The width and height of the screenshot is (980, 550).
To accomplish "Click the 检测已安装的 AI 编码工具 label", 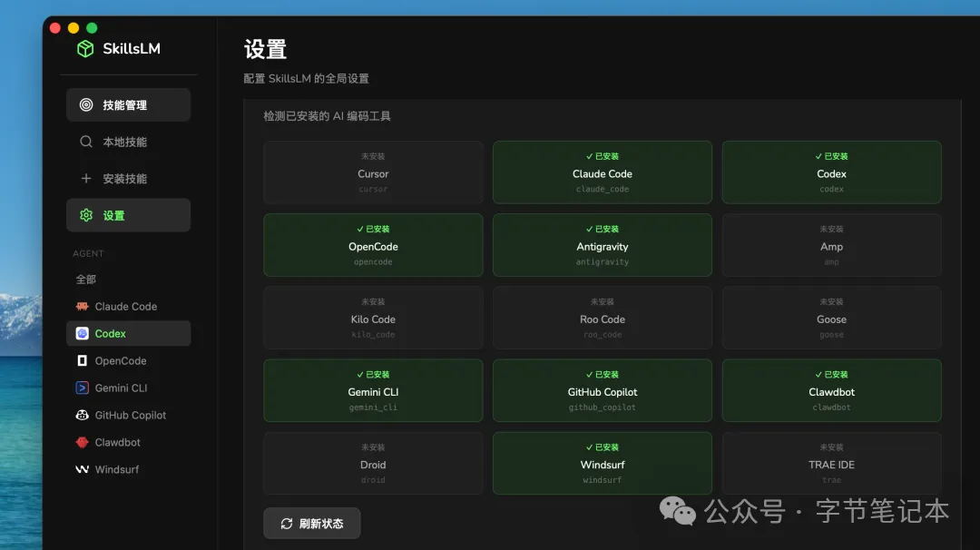I will point(327,116).
